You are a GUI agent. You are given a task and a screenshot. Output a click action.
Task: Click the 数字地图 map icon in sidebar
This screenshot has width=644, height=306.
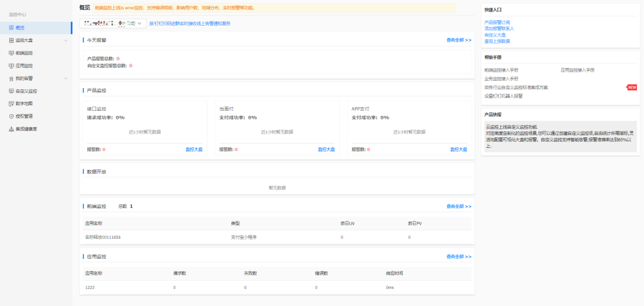[x=11, y=104]
